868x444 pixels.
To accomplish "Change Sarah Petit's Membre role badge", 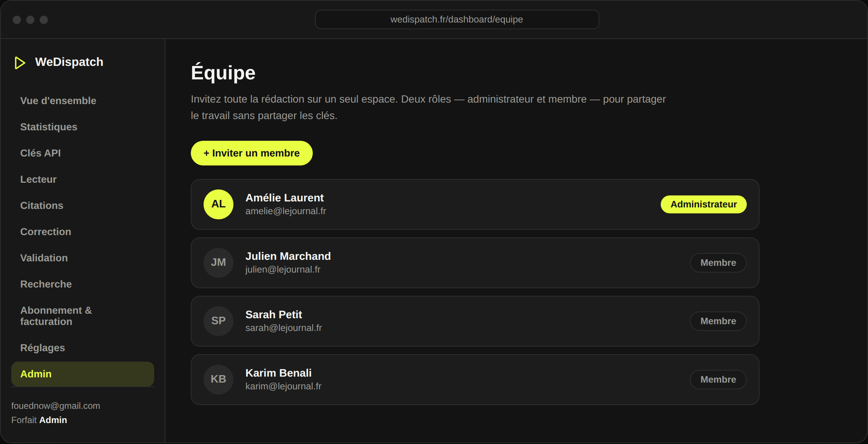I will (x=718, y=321).
